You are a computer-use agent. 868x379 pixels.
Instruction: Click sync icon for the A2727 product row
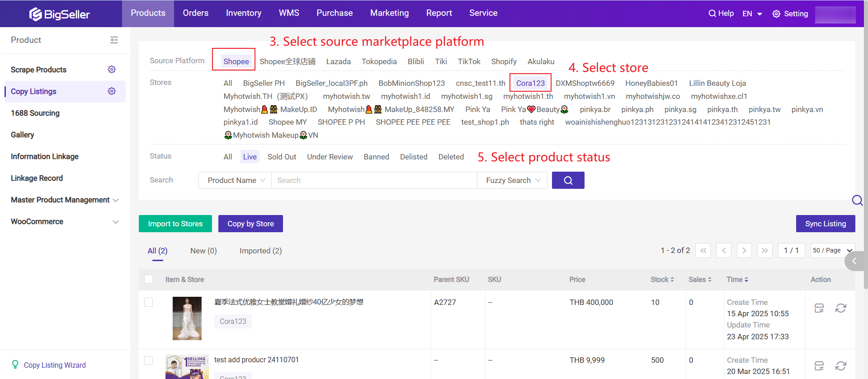pyautogui.click(x=841, y=308)
